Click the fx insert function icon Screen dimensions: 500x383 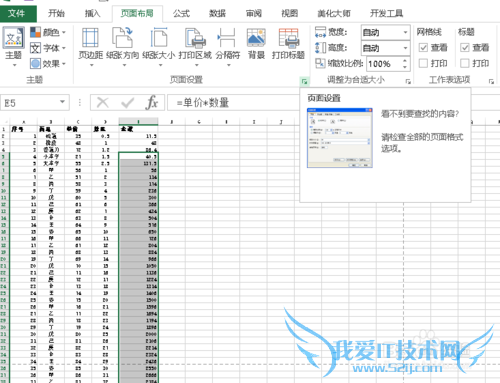152,103
